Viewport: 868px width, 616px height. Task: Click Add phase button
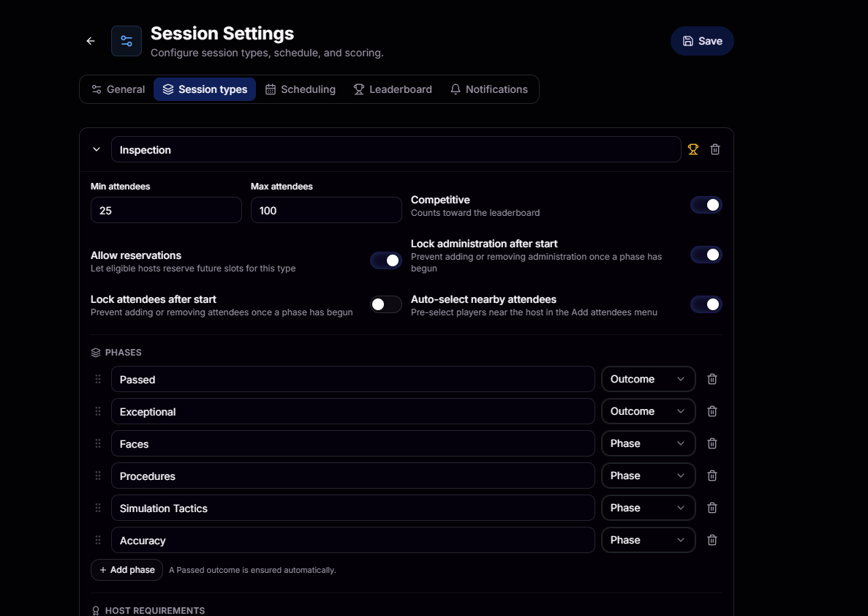tap(127, 570)
